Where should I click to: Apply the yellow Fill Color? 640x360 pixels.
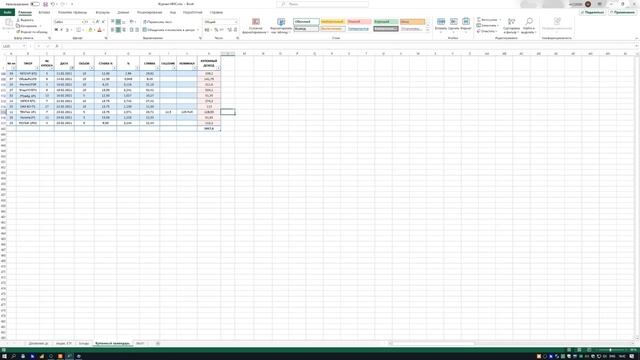tap(91, 30)
